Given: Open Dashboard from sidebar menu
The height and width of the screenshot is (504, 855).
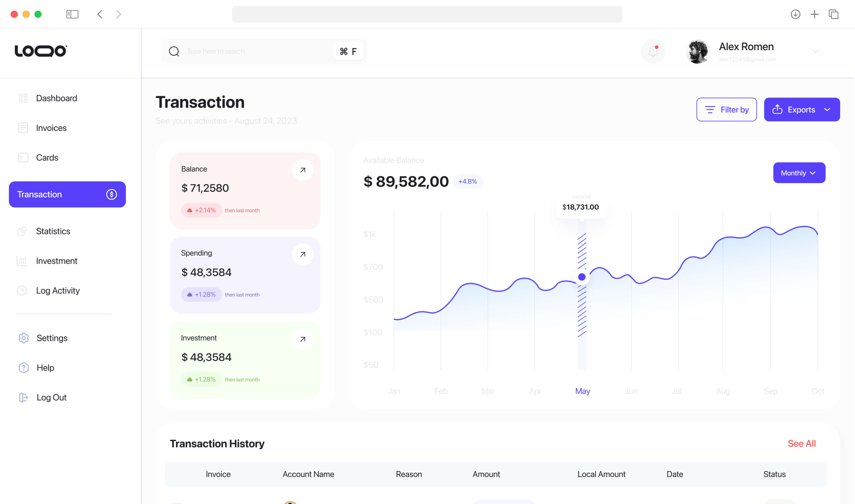Looking at the screenshot, I should point(56,98).
